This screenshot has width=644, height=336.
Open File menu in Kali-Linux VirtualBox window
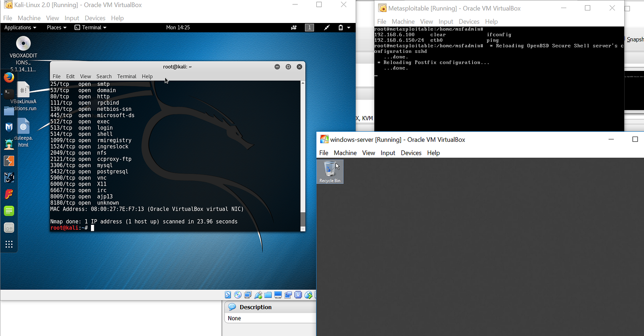[8, 18]
